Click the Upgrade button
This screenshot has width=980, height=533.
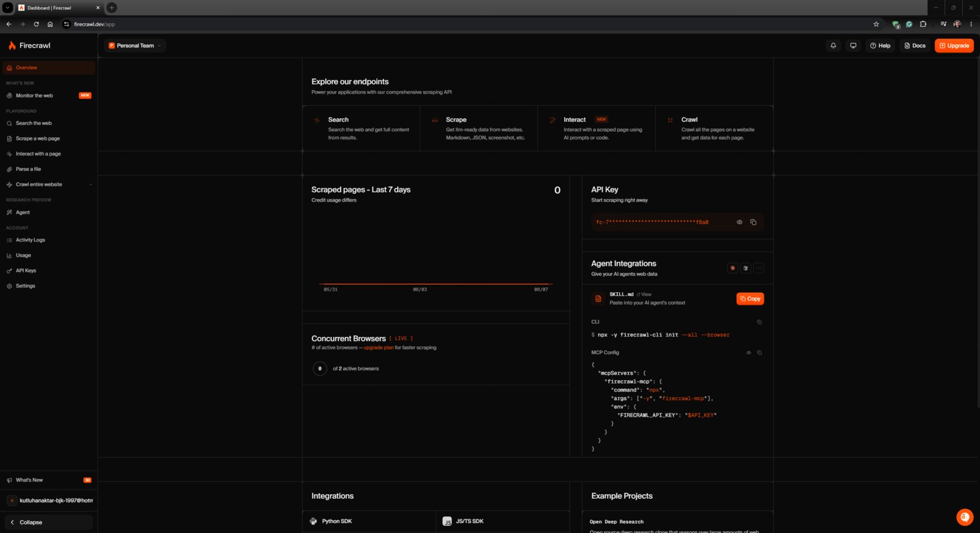pyautogui.click(x=954, y=45)
